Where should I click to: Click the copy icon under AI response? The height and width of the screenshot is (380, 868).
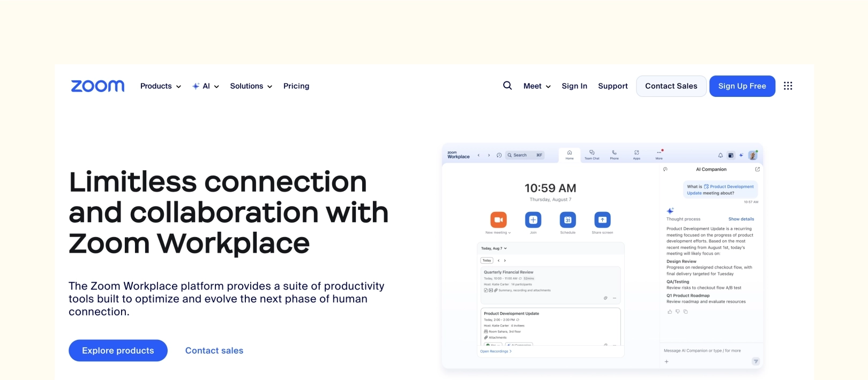point(685,311)
